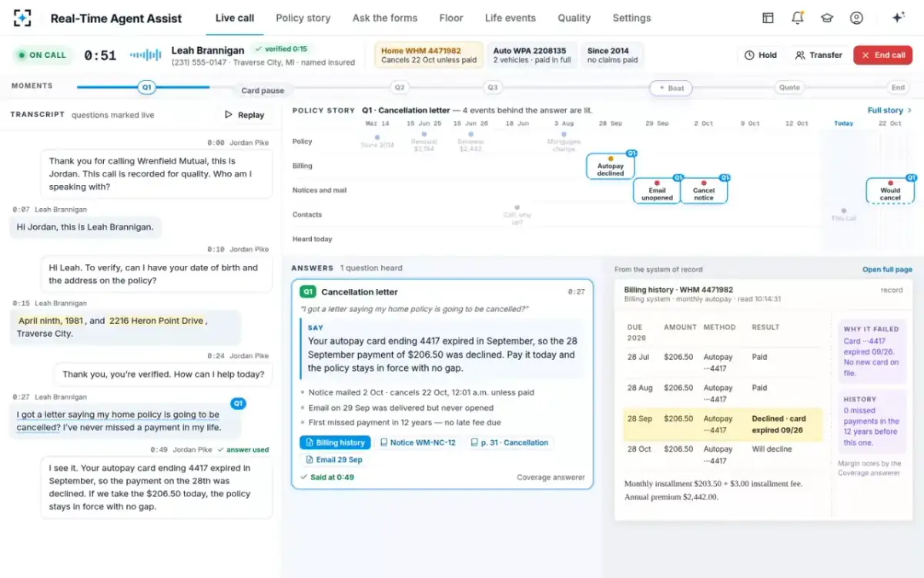
Task: End the call
Action: pos(883,55)
